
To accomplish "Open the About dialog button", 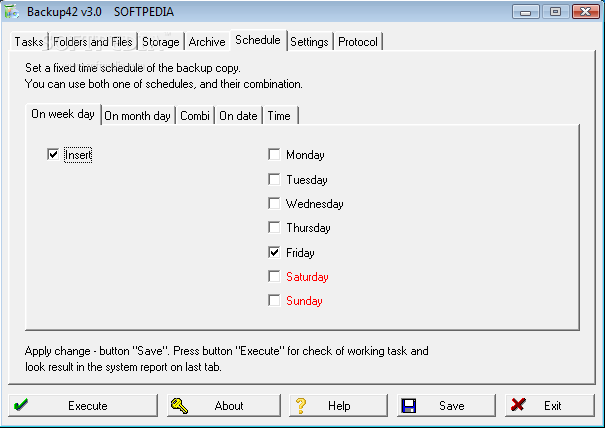I will [x=224, y=405].
